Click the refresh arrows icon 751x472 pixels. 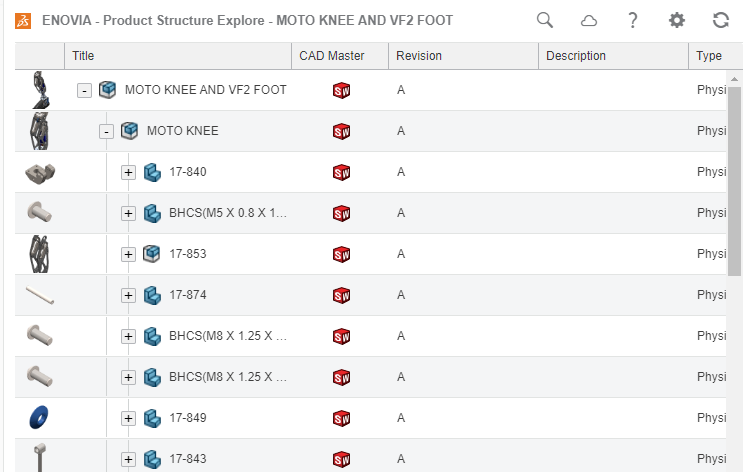coord(721,20)
